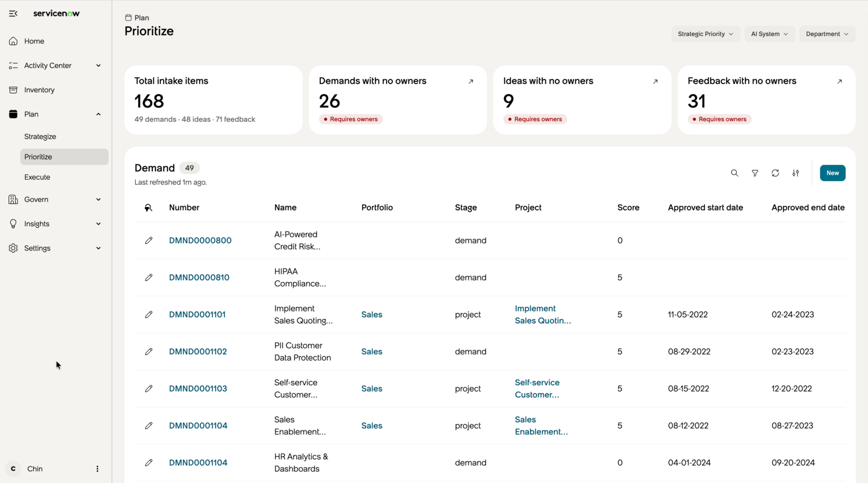Click the column search icon in table header

point(148,208)
